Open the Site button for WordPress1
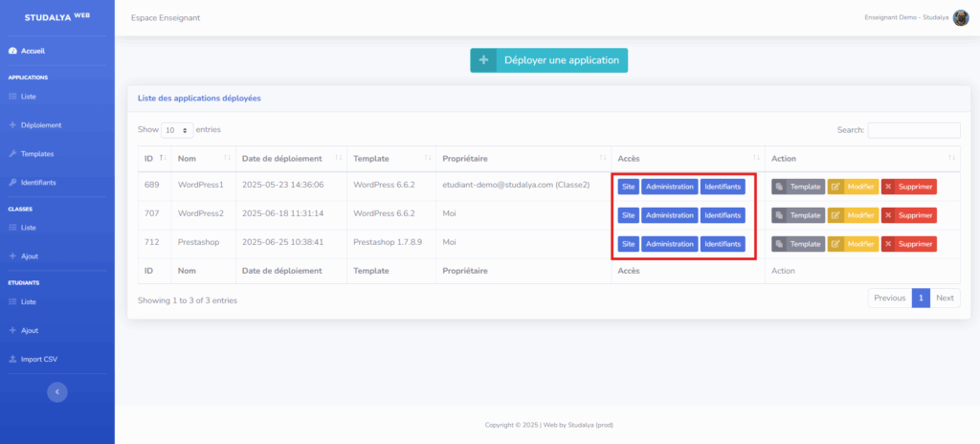The image size is (980, 444). point(628,187)
